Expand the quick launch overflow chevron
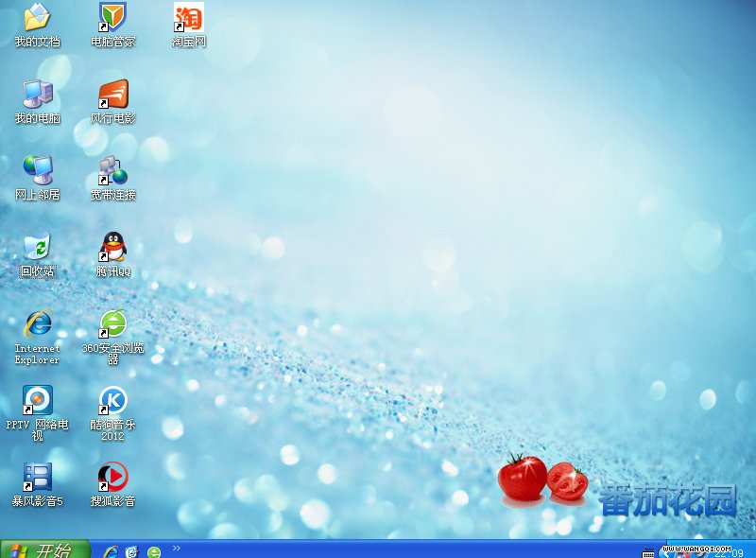The width and height of the screenshot is (756, 558). point(177,548)
